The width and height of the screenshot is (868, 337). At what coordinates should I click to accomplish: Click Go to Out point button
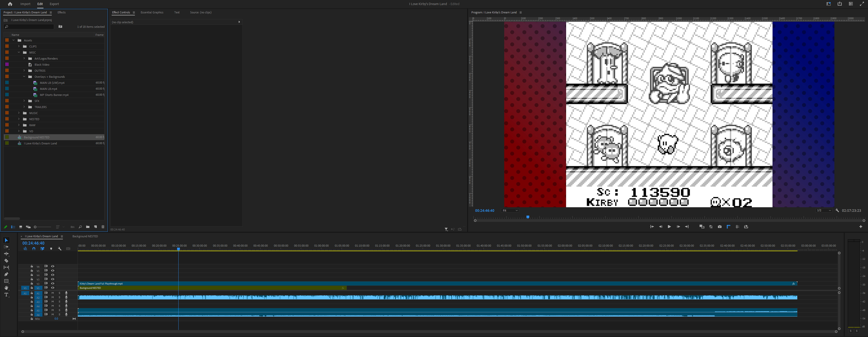687,227
